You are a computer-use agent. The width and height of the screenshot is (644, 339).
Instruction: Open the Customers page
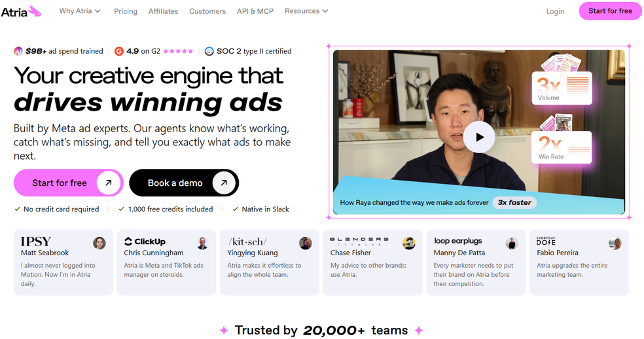point(207,12)
